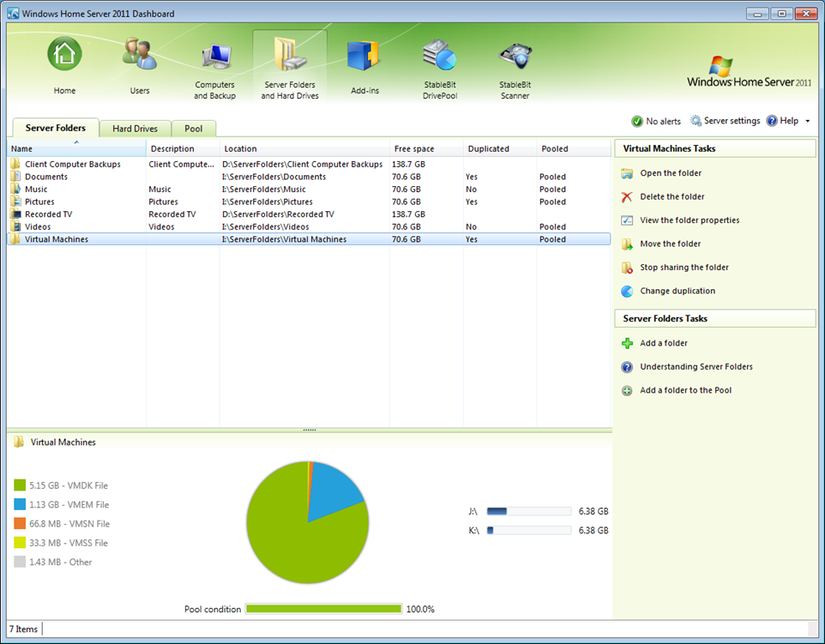Click the pie chart of file types
The width and height of the screenshot is (825, 644).
click(x=308, y=522)
